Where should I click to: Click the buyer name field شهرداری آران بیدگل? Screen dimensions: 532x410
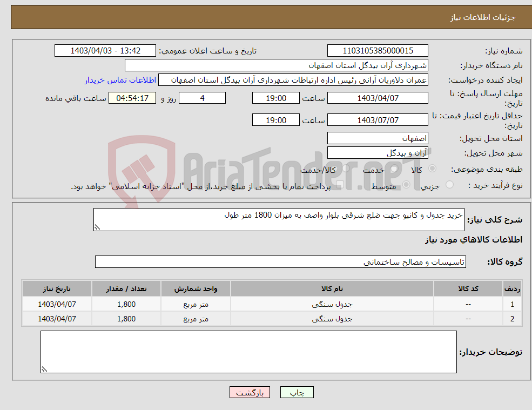(277, 65)
